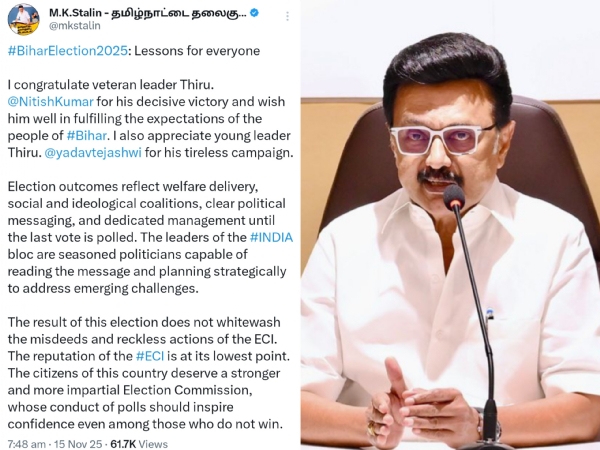Screen dimensions: 600x450
Task: Open the press conference photo
Action: [x=450, y=225]
